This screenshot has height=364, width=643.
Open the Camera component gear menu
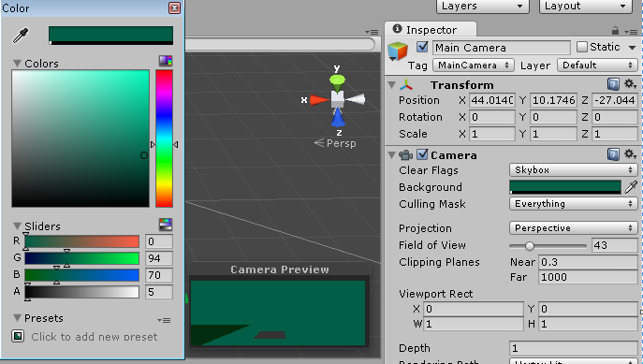point(630,154)
